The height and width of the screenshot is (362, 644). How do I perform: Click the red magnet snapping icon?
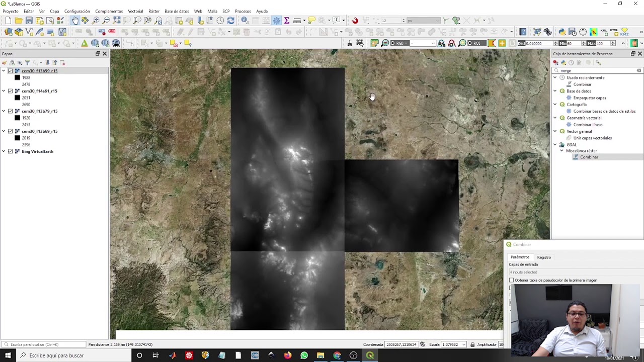[355, 21]
